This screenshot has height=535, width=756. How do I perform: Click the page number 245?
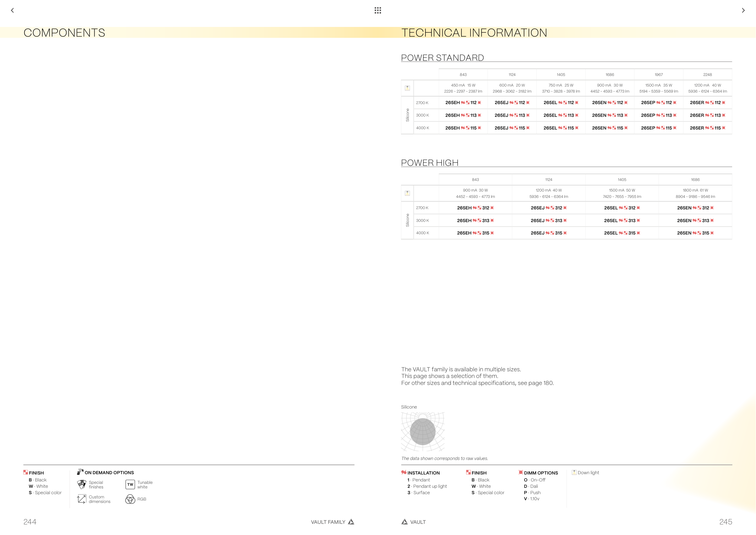click(725, 521)
